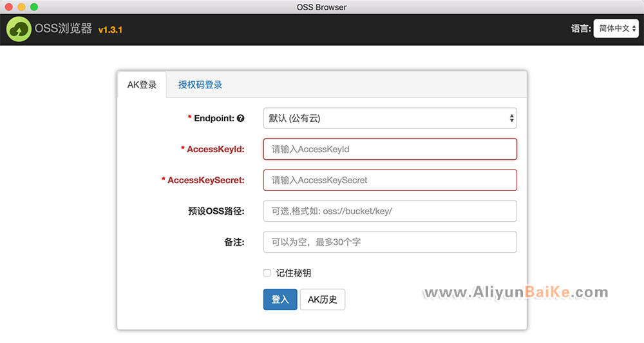Image resolution: width=644 pixels, height=343 pixels.
Task: Maximize the window with green button
Action: click(34, 7)
